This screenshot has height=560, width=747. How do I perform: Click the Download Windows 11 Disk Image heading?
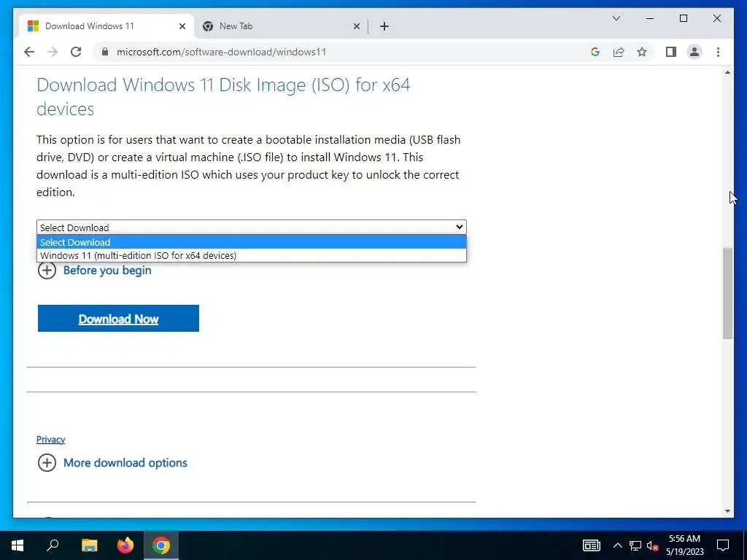coord(223,97)
